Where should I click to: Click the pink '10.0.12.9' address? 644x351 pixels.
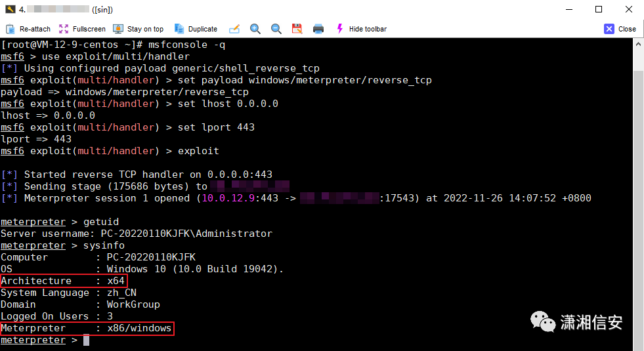[228, 198]
